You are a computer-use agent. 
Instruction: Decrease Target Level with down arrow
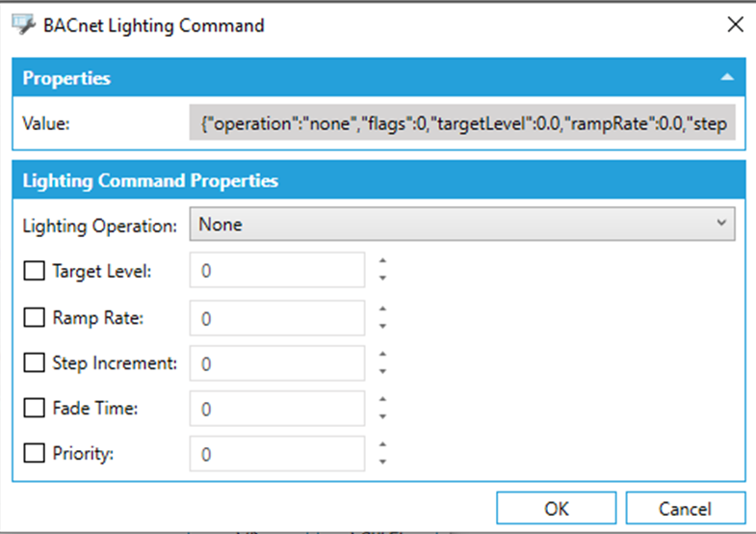coord(382,279)
